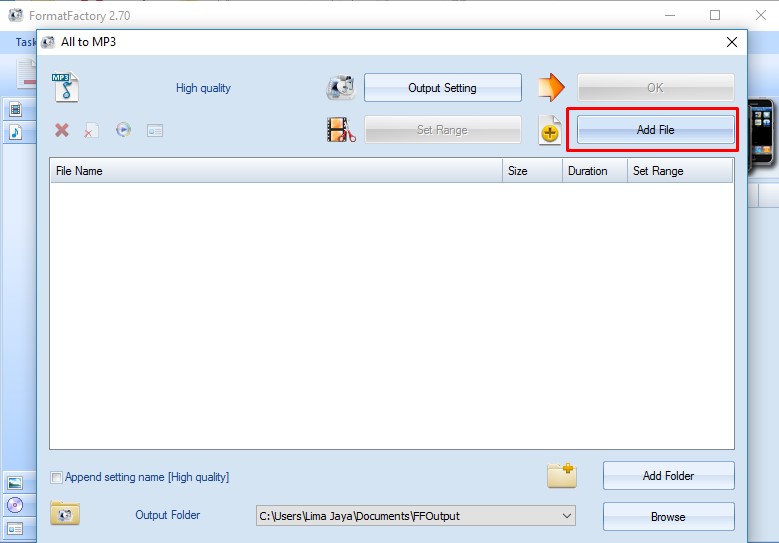Sort by Size column header
779x543 pixels.
(x=532, y=170)
